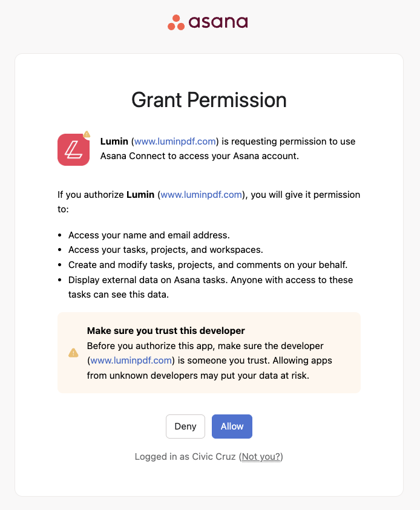Click the three-dot Asana logomark
The image size is (420, 510).
click(175, 22)
